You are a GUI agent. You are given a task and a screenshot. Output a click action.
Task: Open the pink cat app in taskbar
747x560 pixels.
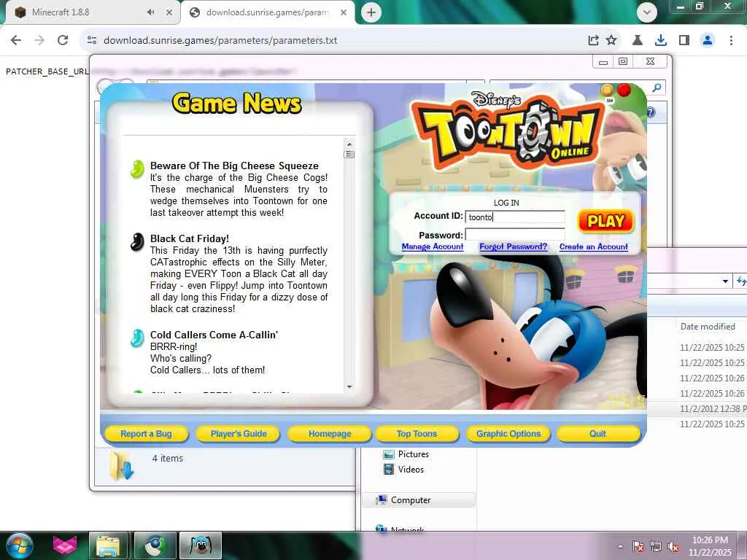point(65,545)
